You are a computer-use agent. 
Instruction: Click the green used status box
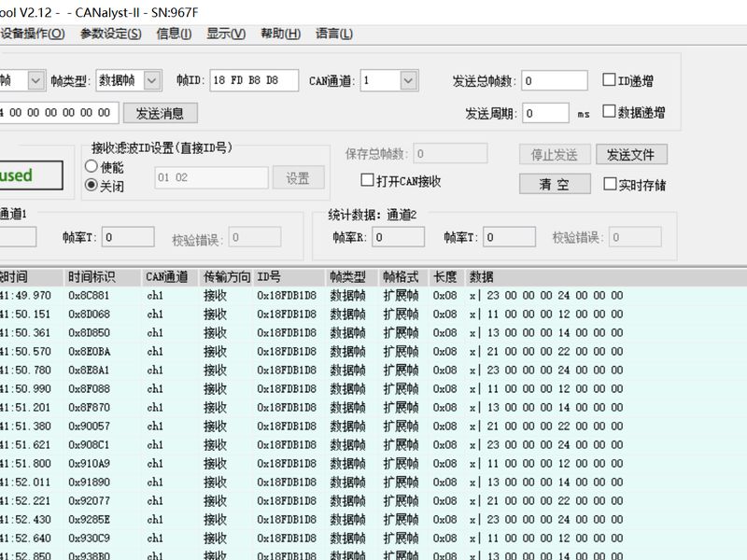[x=31, y=175]
